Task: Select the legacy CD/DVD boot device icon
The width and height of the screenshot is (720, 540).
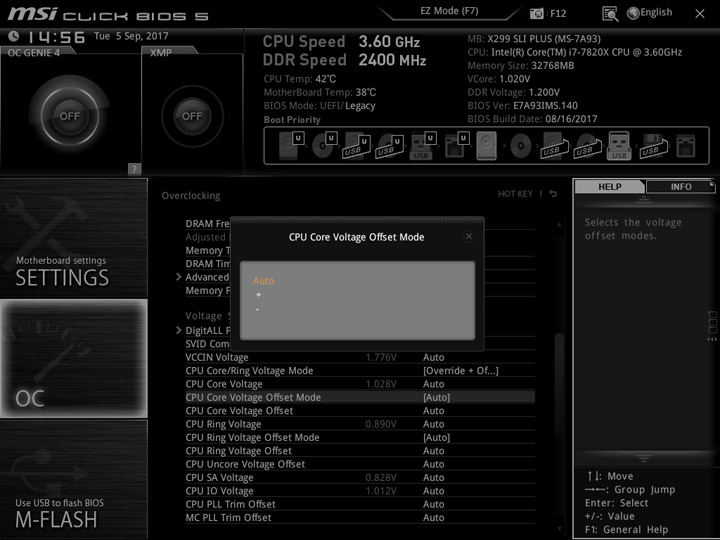Action: pyautogui.click(x=521, y=146)
